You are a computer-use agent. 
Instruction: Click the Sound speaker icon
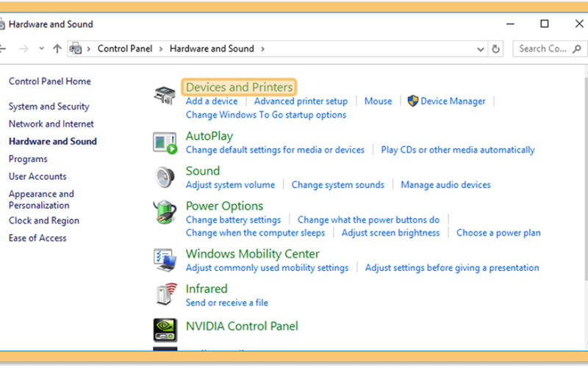(x=165, y=177)
